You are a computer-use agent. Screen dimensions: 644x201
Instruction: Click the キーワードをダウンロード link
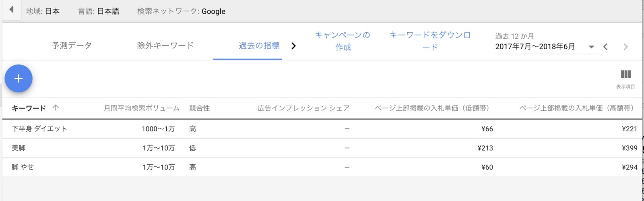pos(430,41)
